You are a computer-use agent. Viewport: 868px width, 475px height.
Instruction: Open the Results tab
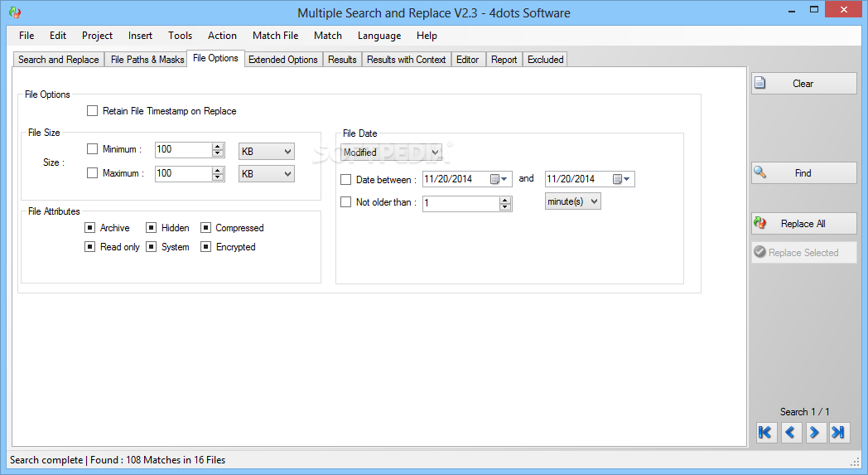click(342, 60)
